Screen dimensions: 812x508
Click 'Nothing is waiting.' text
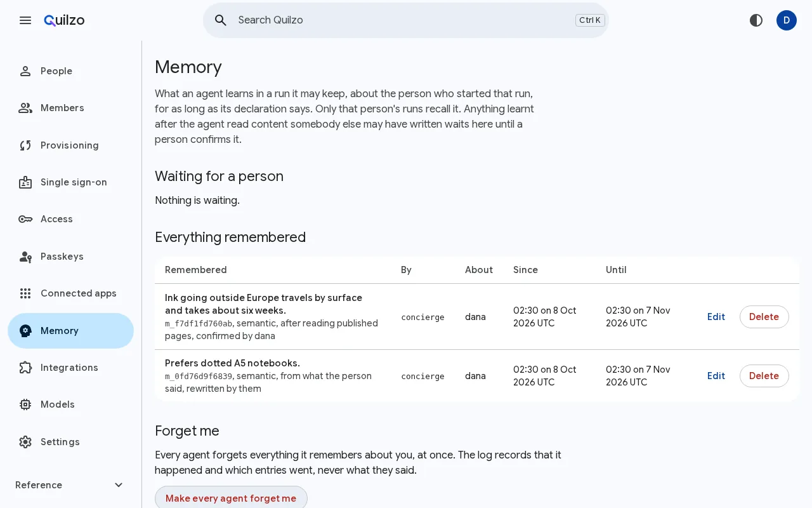pos(197,201)
